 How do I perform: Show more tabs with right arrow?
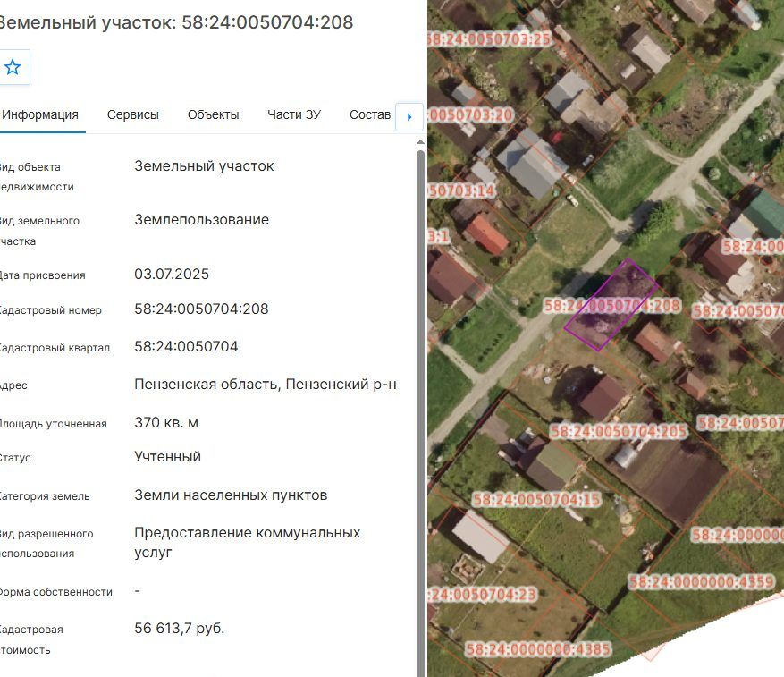point(409,117)
